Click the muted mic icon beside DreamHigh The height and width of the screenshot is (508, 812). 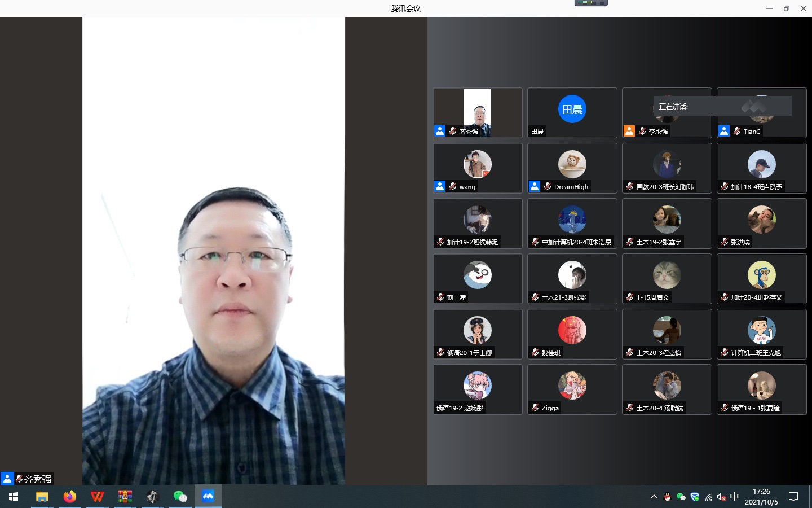pos(547,186)
